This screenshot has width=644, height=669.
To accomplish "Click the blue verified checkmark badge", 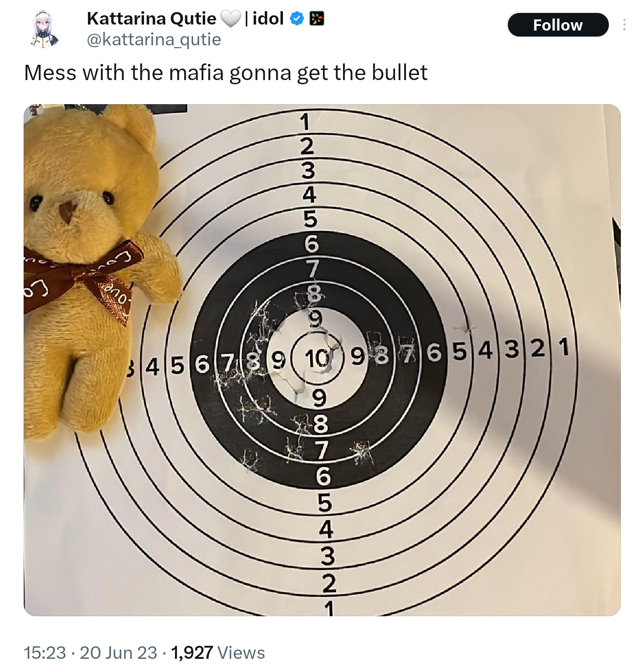I will [x=297, y=19].
